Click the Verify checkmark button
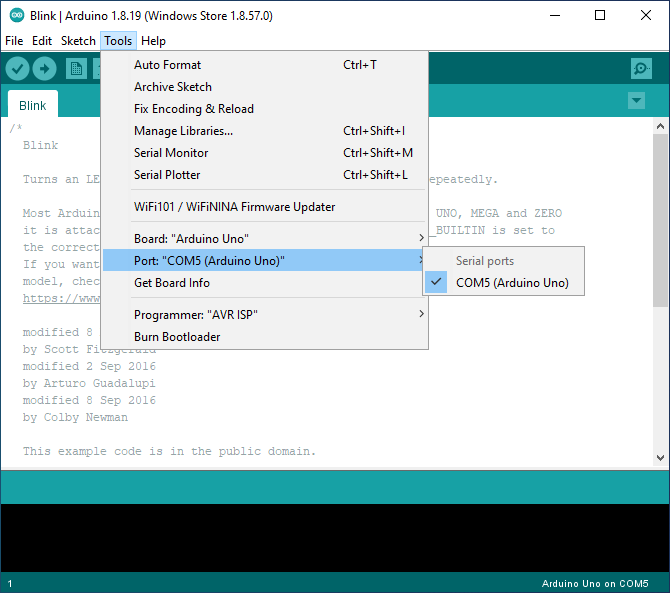 (18, 69)
